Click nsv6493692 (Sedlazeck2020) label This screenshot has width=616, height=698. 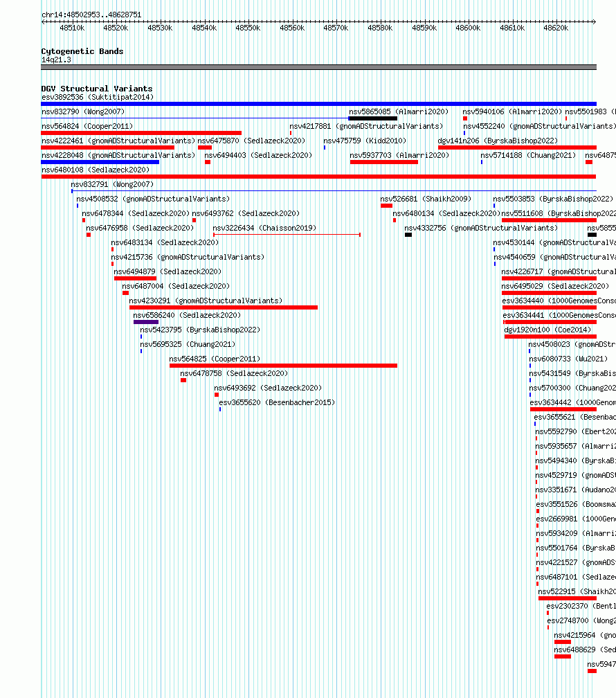pos(268,388)
